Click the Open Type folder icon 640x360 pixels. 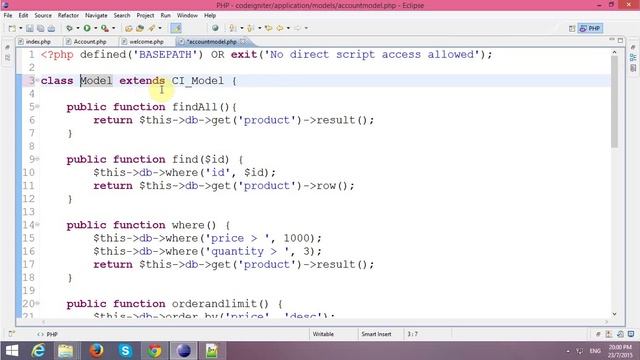(x=129, y=28)
